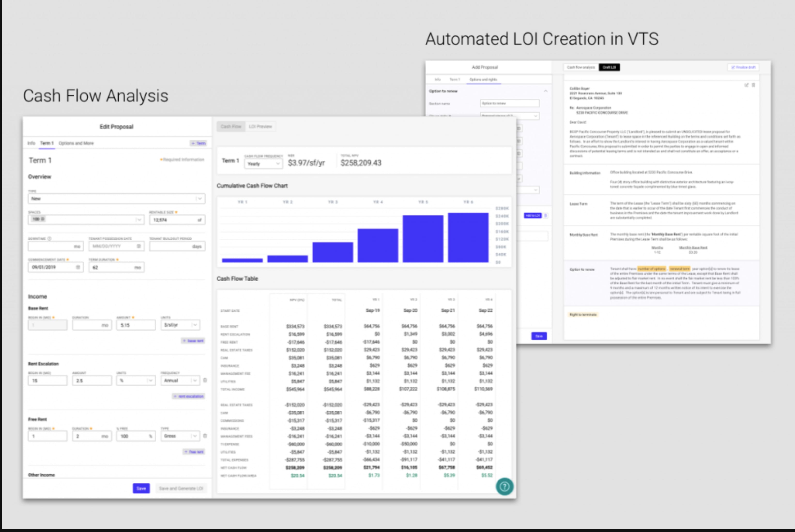Open the Term 1 tab in Add Proposal
Viewport: 795px width, 532px height.
coord(455,79)
